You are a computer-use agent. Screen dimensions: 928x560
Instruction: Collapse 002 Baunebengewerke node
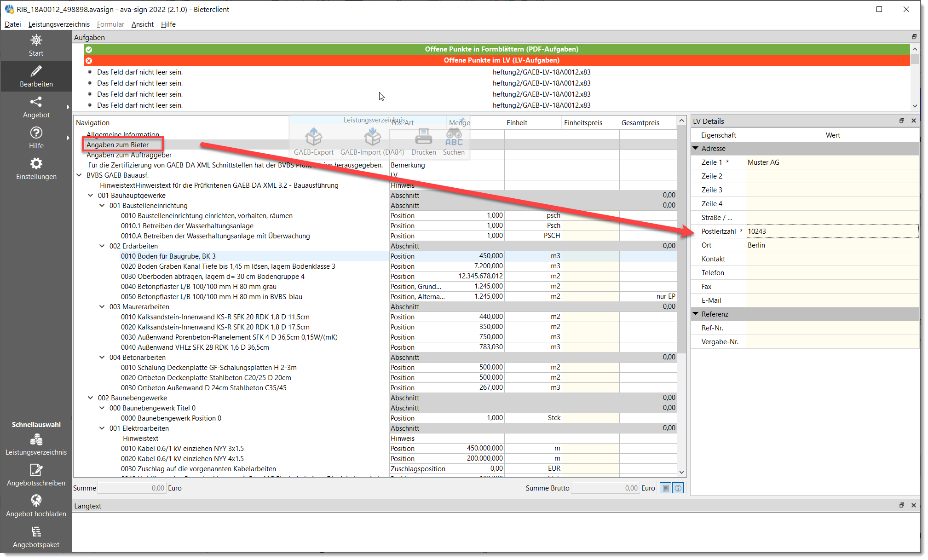pos(91,398)
